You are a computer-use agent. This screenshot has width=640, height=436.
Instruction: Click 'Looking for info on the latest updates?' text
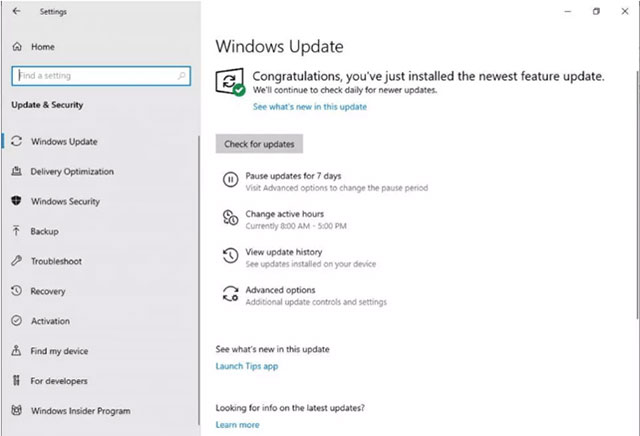[x=290, y=408]
